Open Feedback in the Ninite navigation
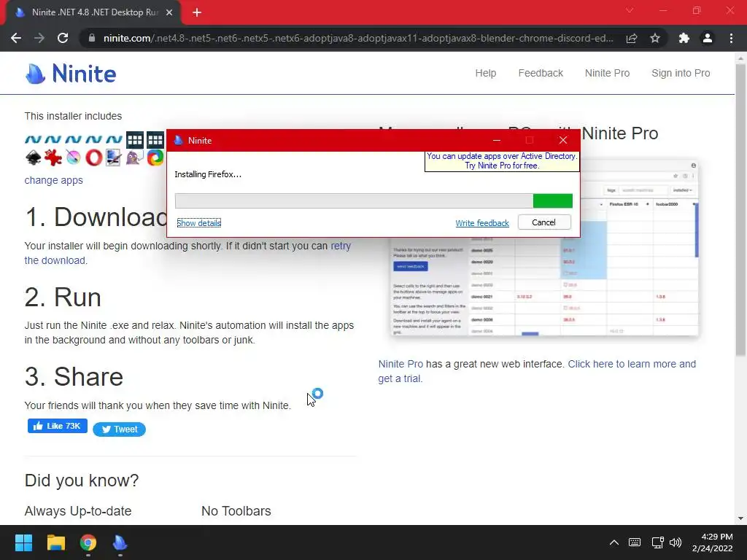Viewport: 747px width, 560px height. [541, 73]
